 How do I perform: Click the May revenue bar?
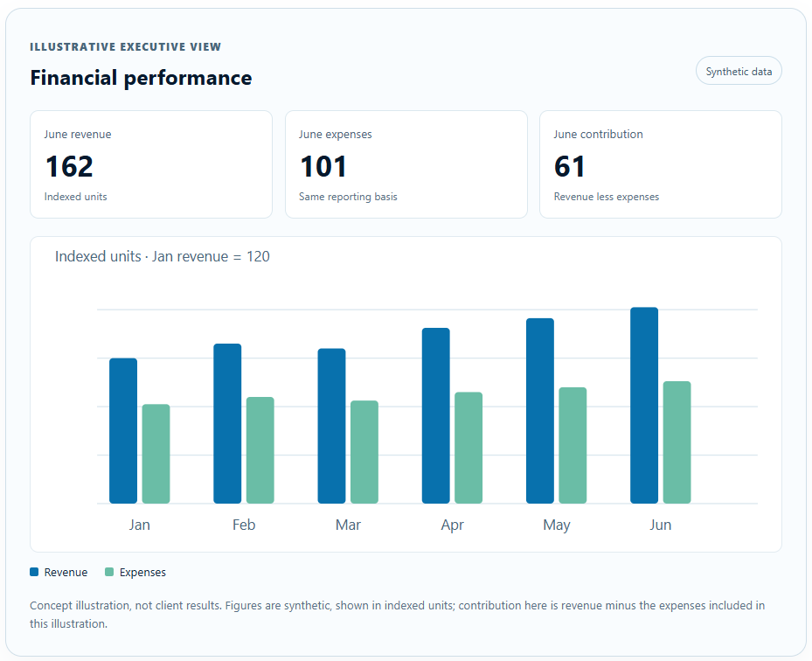click(x=539, y=411)
